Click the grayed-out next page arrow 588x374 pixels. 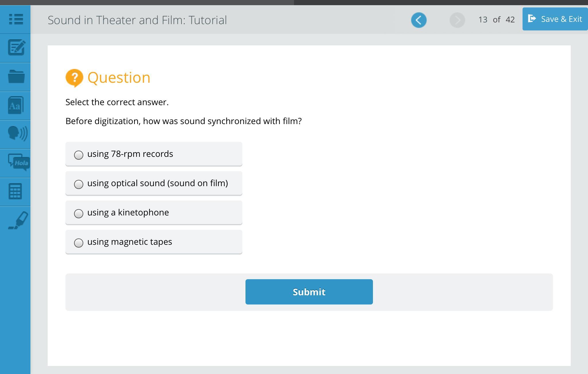(457, 20)
